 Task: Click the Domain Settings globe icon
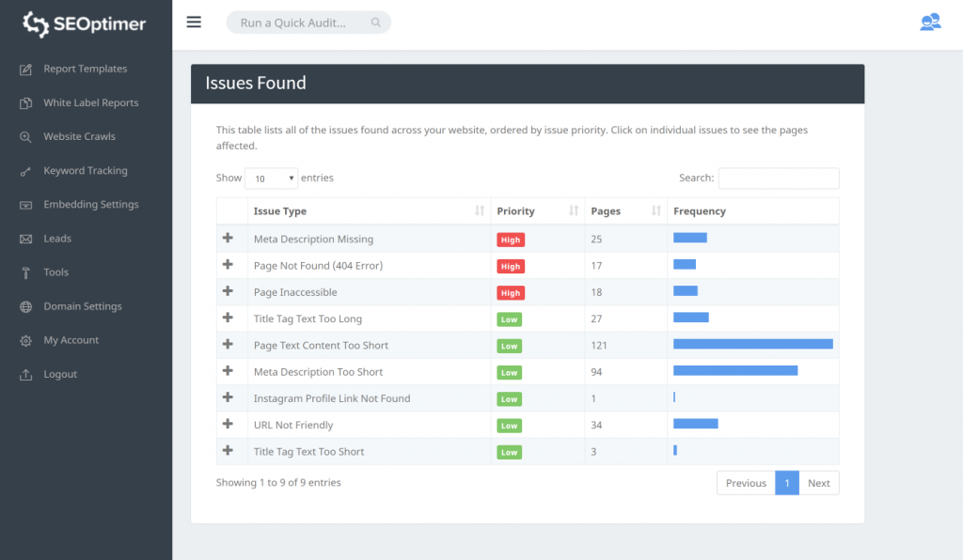click(x=25, y=306)
